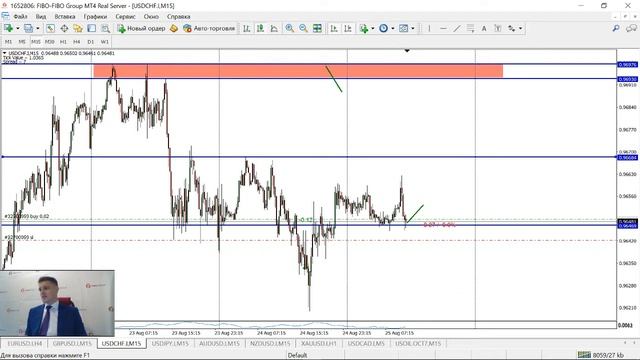Select the D1 timeframe

pos(91,42)
